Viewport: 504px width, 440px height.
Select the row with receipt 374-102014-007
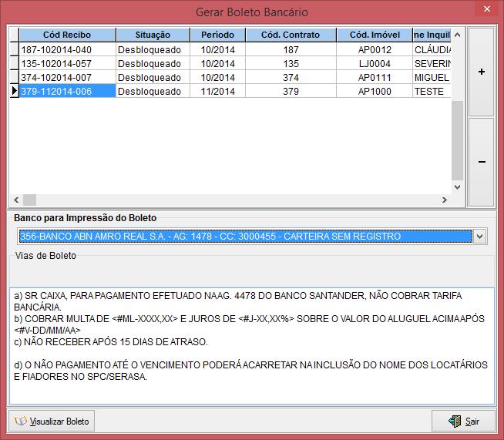pyautogui.click(x=68, y=77)
